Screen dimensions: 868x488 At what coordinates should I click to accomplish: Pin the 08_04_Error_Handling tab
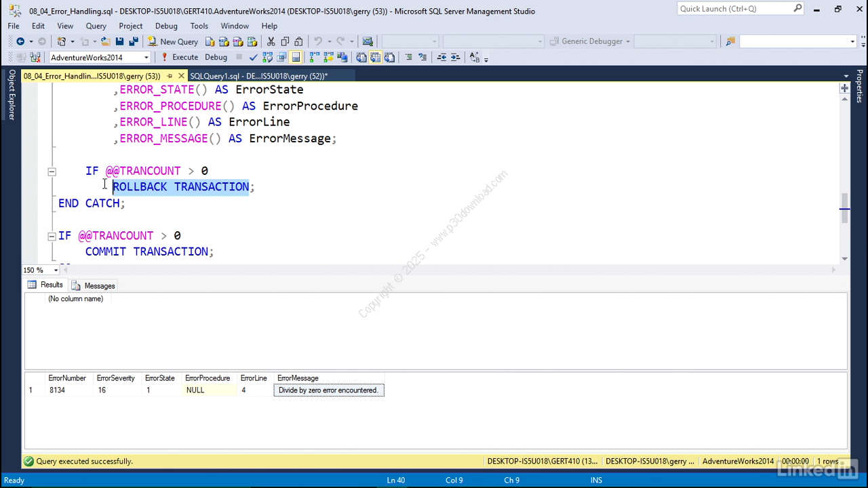(x=170, y=76)
